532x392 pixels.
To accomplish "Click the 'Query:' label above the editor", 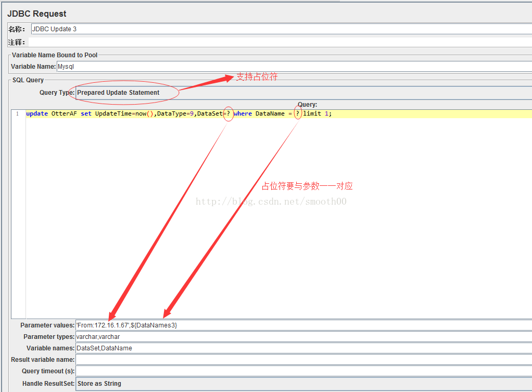I will 308,105.
